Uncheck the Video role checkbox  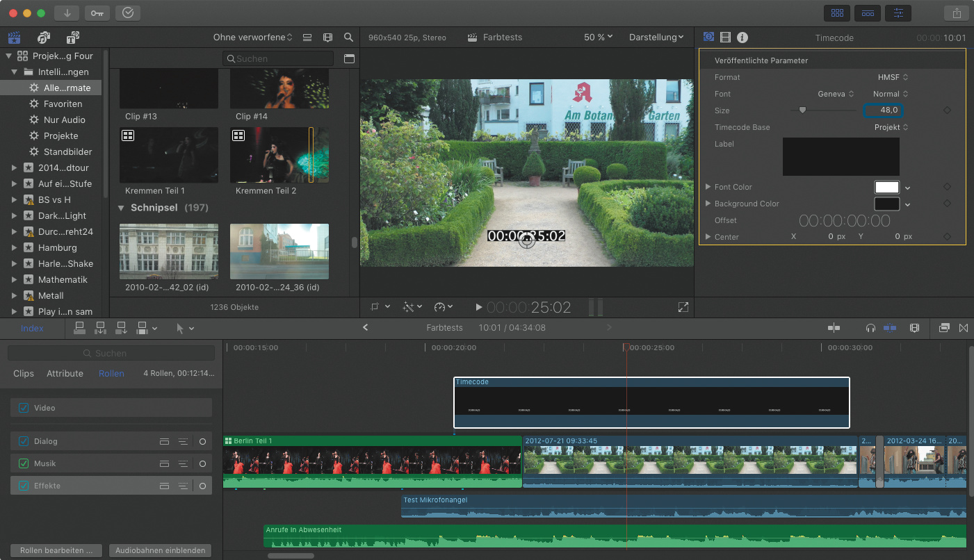click(24, 408)
